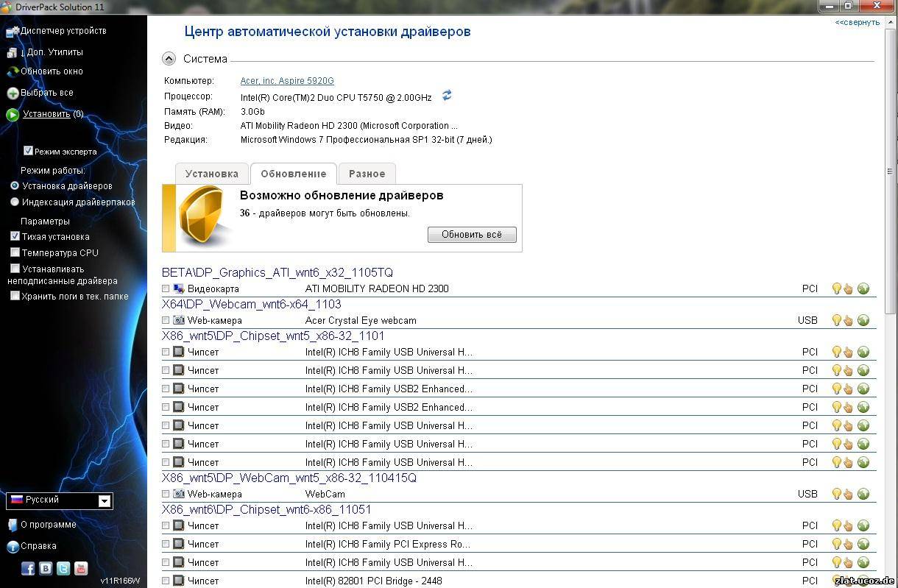Click the hand icon for ICH8 PCI Express Ro... row
This screenshot has width=898, height=588.
pyautogui.click(x=848, y=544)
